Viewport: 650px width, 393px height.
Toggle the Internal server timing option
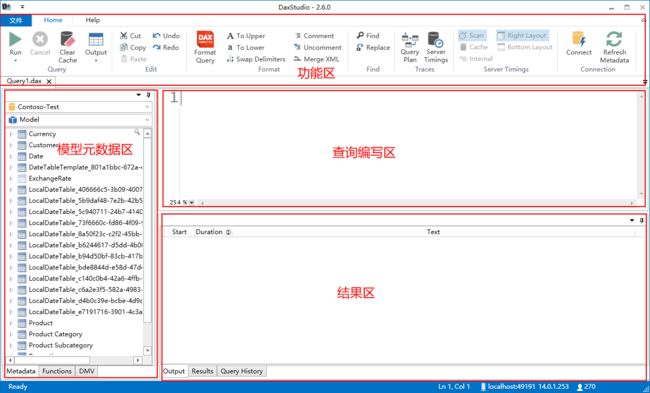pyautogui.click(x=476, y=59)
